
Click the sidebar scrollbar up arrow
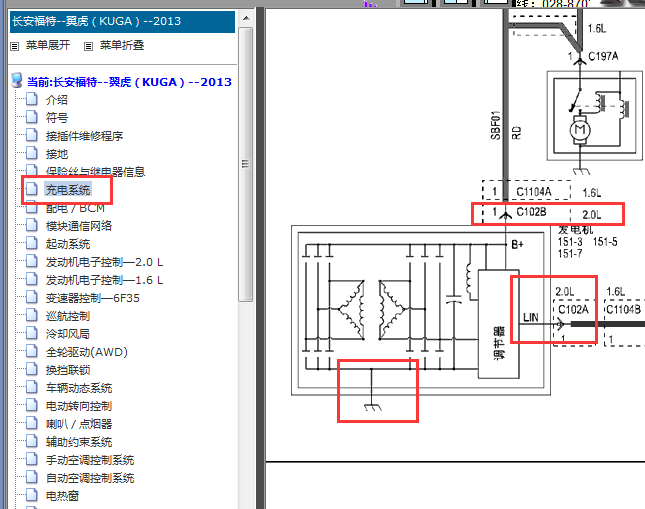coord(246,18)
